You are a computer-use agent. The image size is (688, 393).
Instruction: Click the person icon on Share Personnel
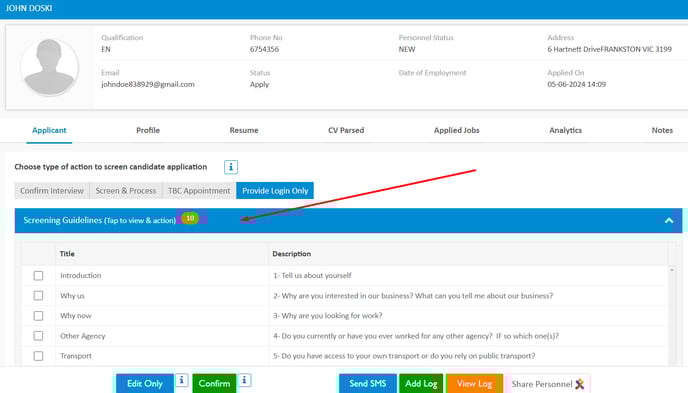580,384
